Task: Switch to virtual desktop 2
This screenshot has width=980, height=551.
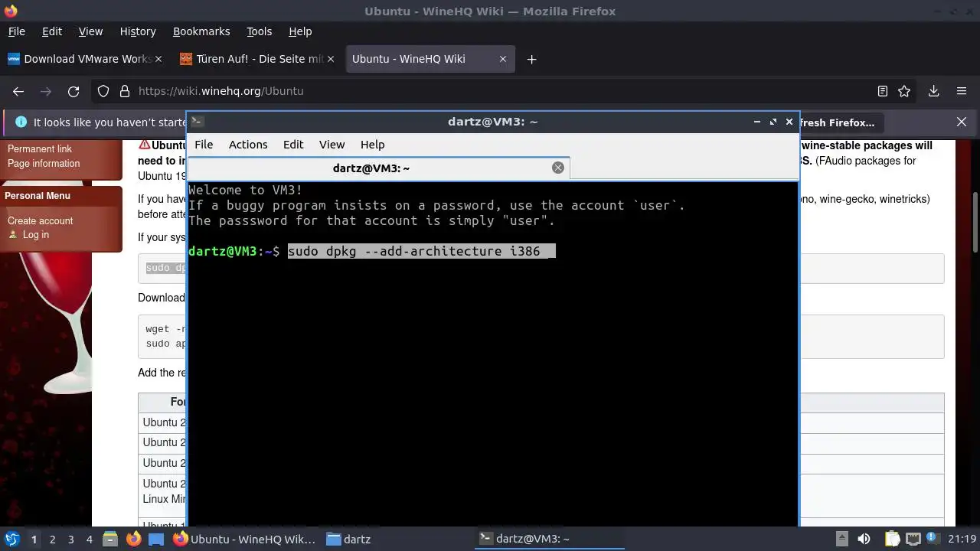Action: click(x=52, y=540)
